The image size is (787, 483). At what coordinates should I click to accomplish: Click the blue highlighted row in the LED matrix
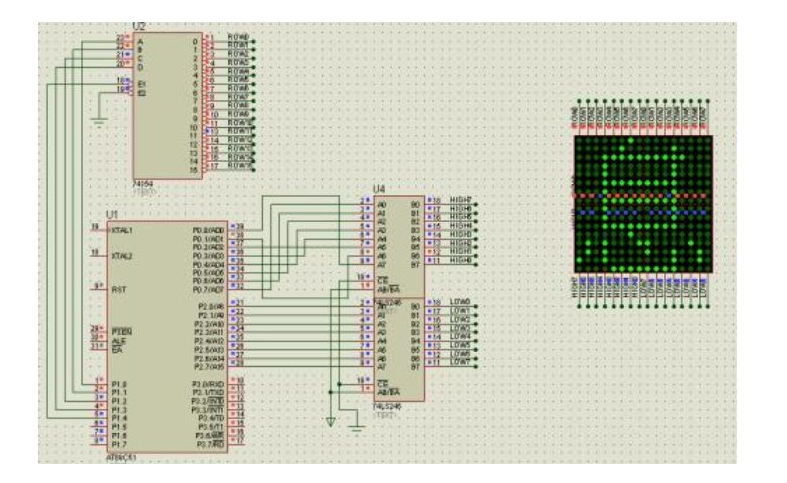643,213
